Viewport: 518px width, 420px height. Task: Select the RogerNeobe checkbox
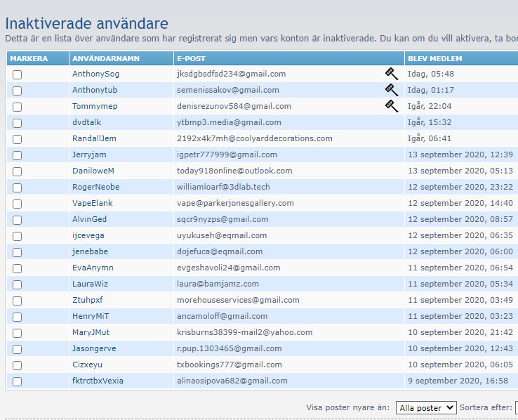[x=17, y=188]
